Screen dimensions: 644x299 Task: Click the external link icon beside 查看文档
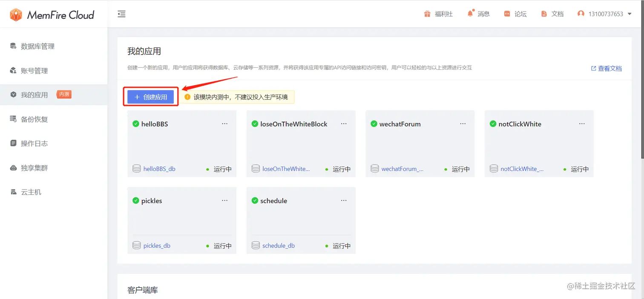(593, 68)
